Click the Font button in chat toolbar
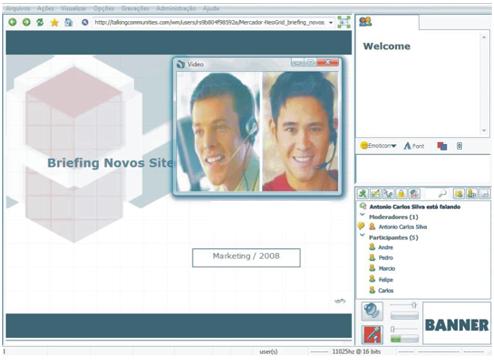This screenshot has width=494, height=360. pos(414,146)
